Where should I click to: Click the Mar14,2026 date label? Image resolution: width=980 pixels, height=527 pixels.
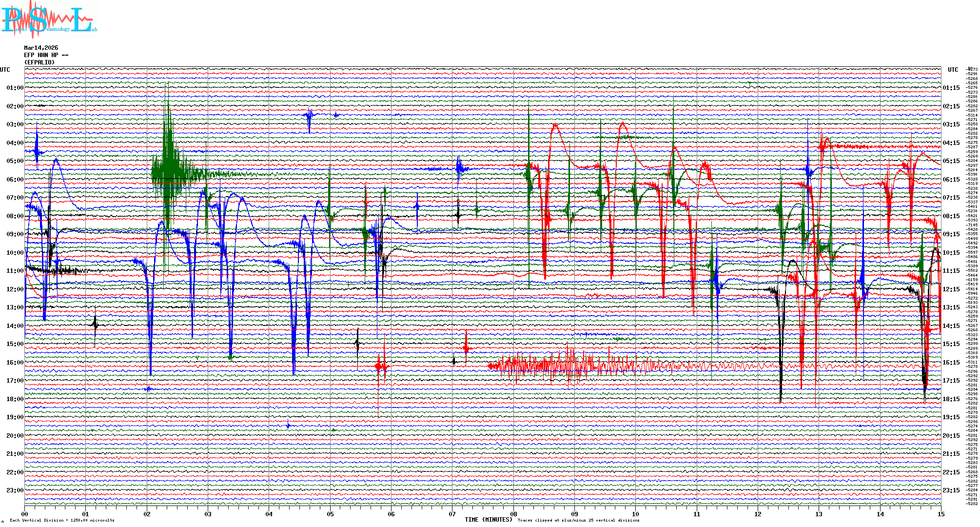click(41, 48)
